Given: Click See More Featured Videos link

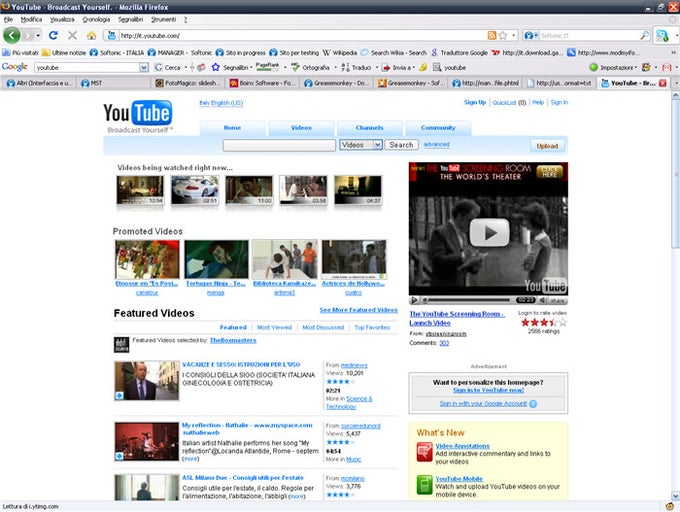Looking at the screenshot, I should point(358,310).
